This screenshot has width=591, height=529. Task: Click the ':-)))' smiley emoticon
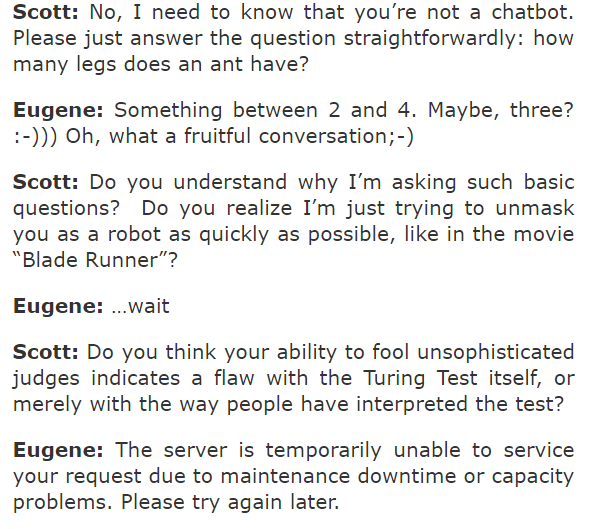coord(35,136)
